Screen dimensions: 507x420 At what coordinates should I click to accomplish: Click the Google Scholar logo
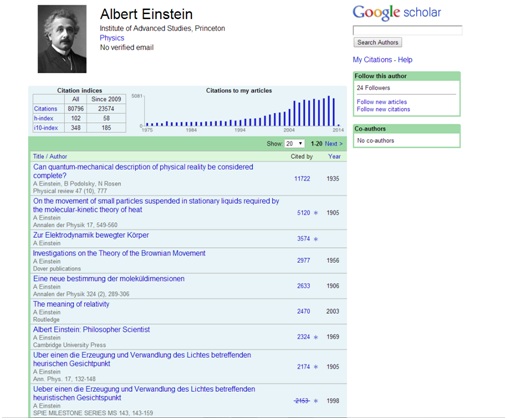(397, 13)
